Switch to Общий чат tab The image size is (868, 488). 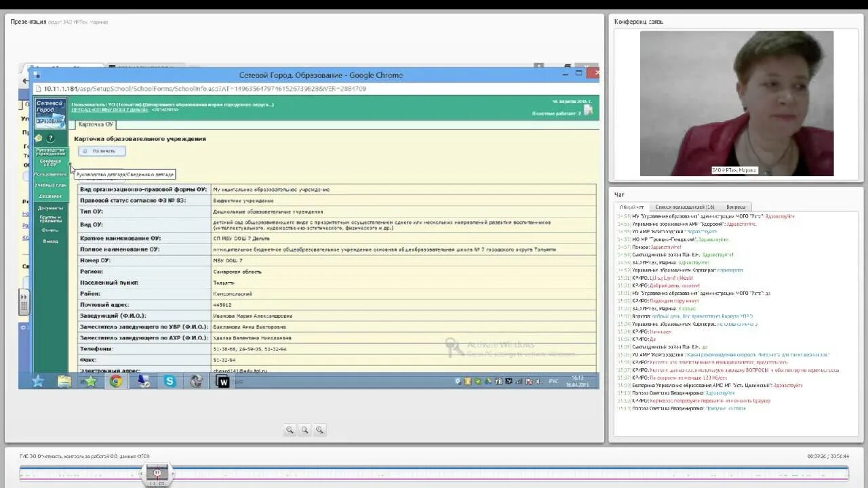[632, 207]
